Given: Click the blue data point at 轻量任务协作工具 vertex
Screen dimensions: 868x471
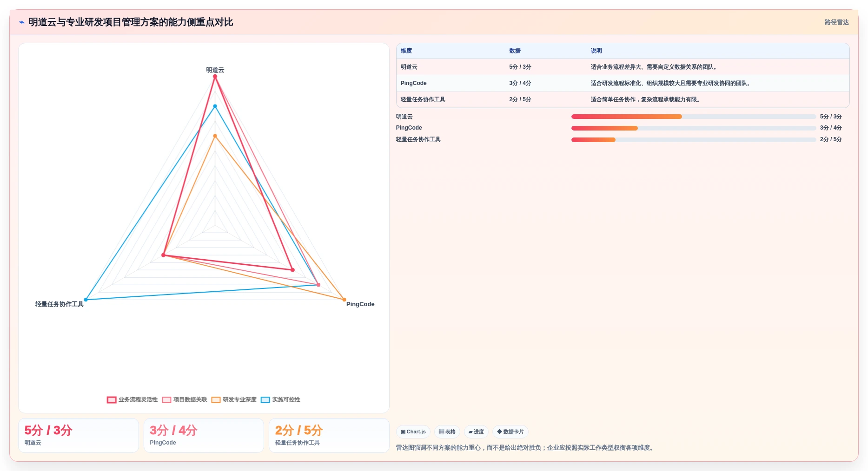Looking at the screenshot, I should [86, 300].
